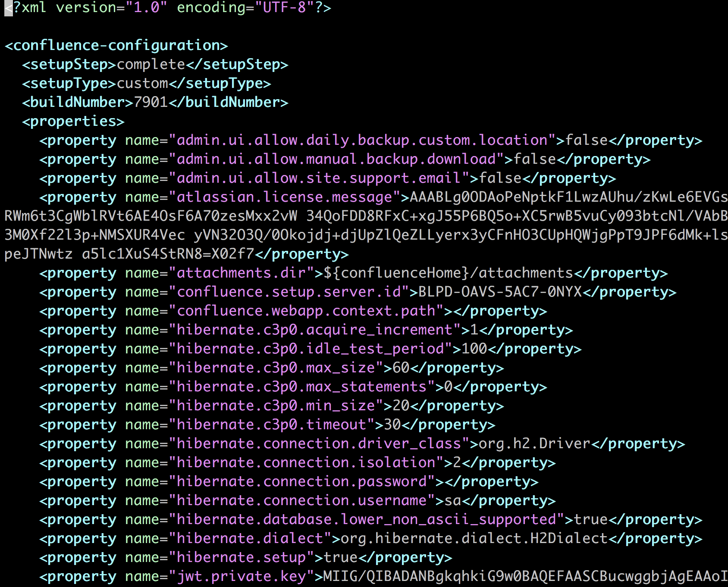Screen dimensions: 728x587
Task: Click the setupType value 'custom'
Action: click(142, 83)
